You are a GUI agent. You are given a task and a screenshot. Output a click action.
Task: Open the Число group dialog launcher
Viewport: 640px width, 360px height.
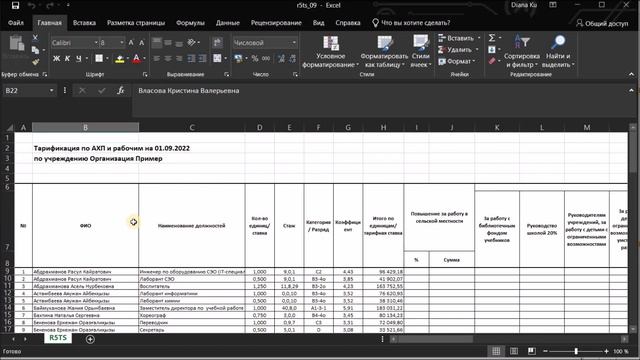click(x=295, y=74)
